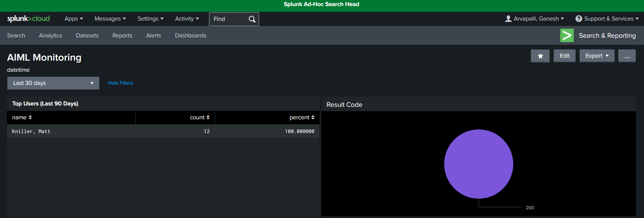
Task: Click the Top Users (Last 90 Days) panel title
Action: pyautogui.click(x=45, y=103)
